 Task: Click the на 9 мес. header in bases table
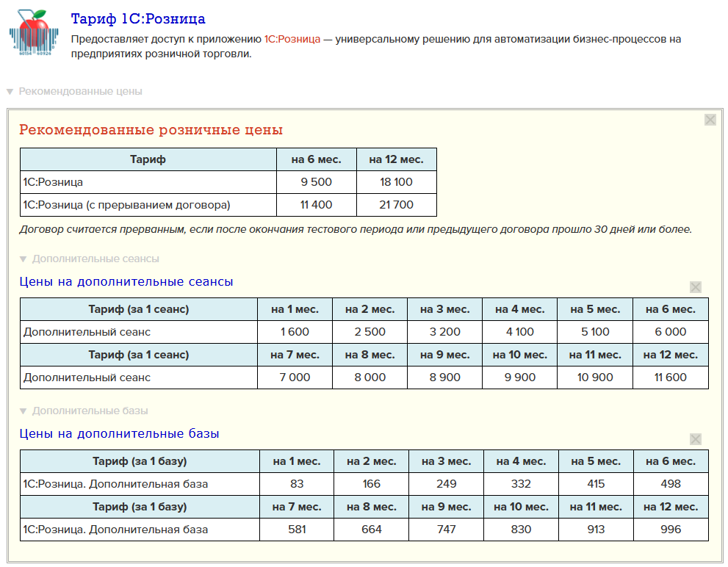(x=446, y=507)
